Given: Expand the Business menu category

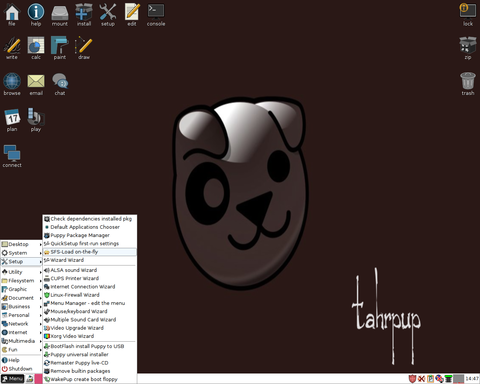Looking at the screenshot, I should click(x=22, y=307).
